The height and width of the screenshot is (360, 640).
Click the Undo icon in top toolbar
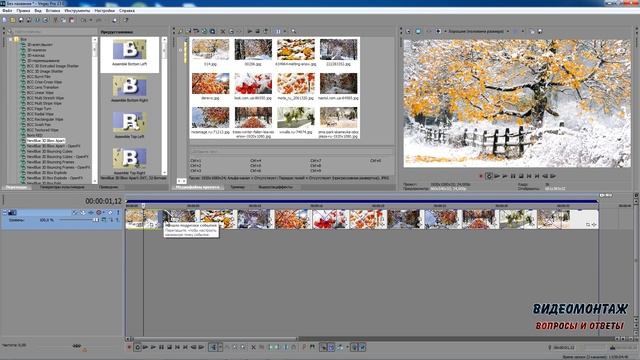click(x=83, y=20)
